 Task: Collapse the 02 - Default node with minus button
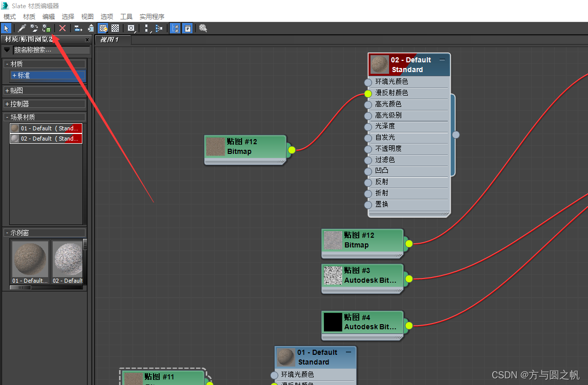[x=442, y=60]
